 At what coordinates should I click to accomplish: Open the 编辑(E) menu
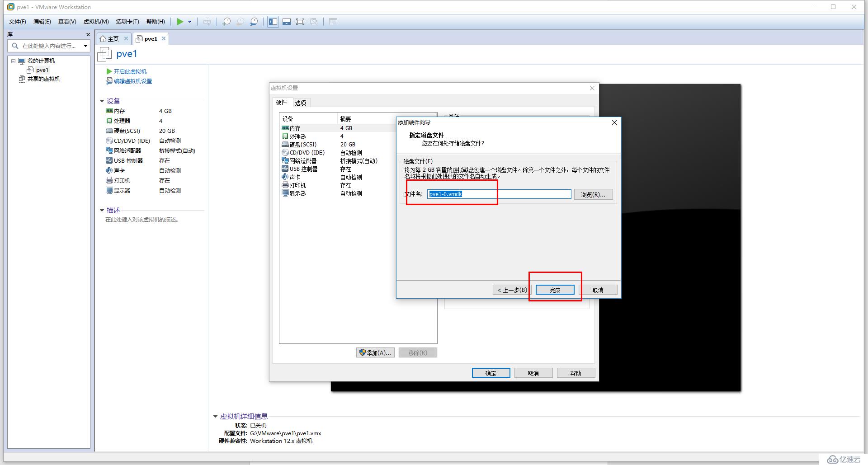pyautogui.click(x=42, y=22)
